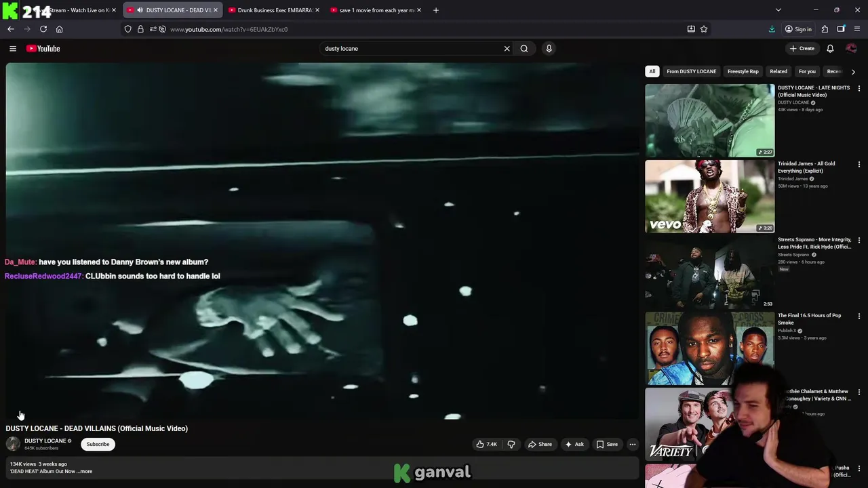
Task: Mute the DUSTY LOCANE tab audio icon
Action: point(140,10)
